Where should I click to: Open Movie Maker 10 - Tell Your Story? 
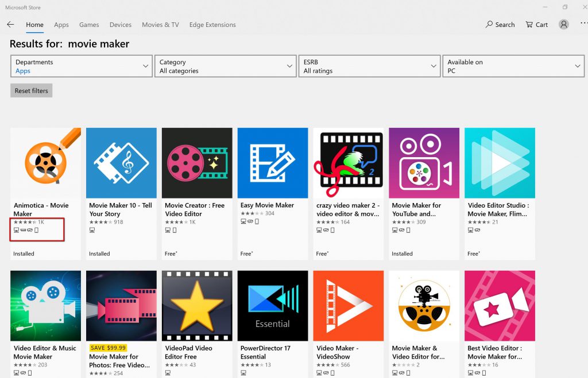[121, 162]
